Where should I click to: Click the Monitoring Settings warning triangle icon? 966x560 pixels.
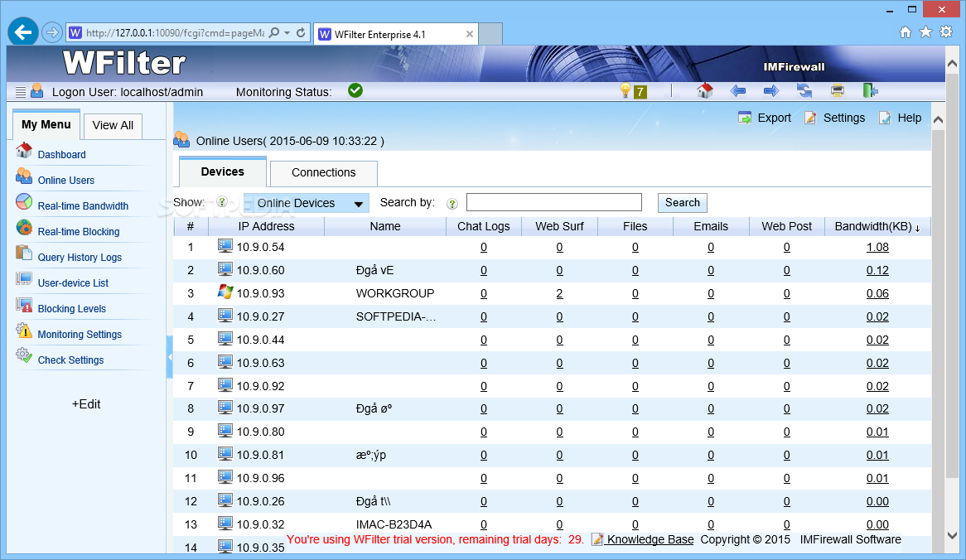coord(24,331)
